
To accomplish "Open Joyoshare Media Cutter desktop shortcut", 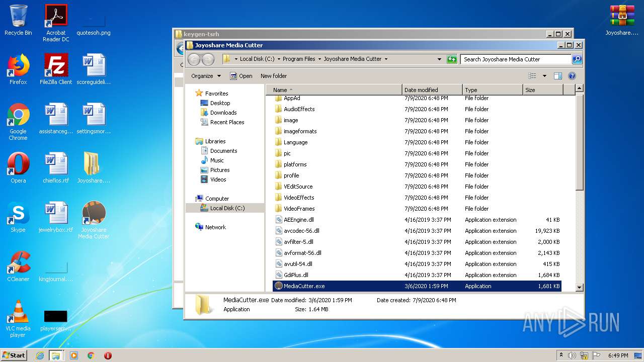I will pos(94,220).
